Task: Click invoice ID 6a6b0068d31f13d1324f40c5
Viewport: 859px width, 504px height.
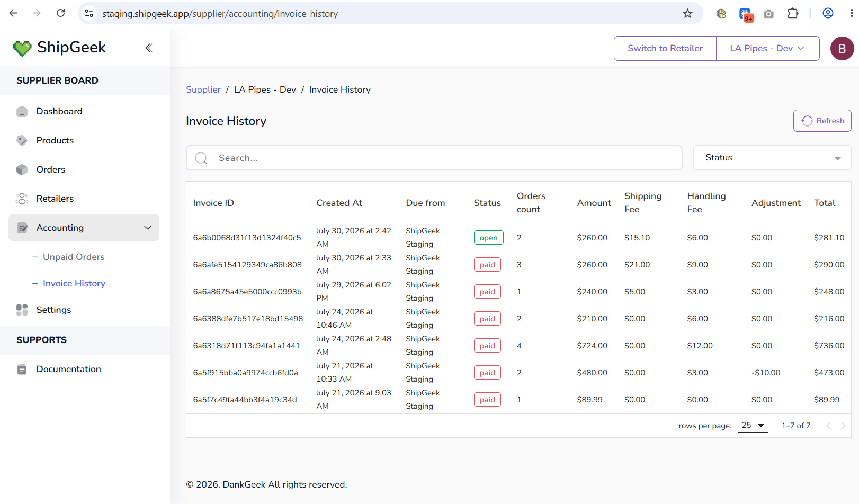Action: [247, 238]
